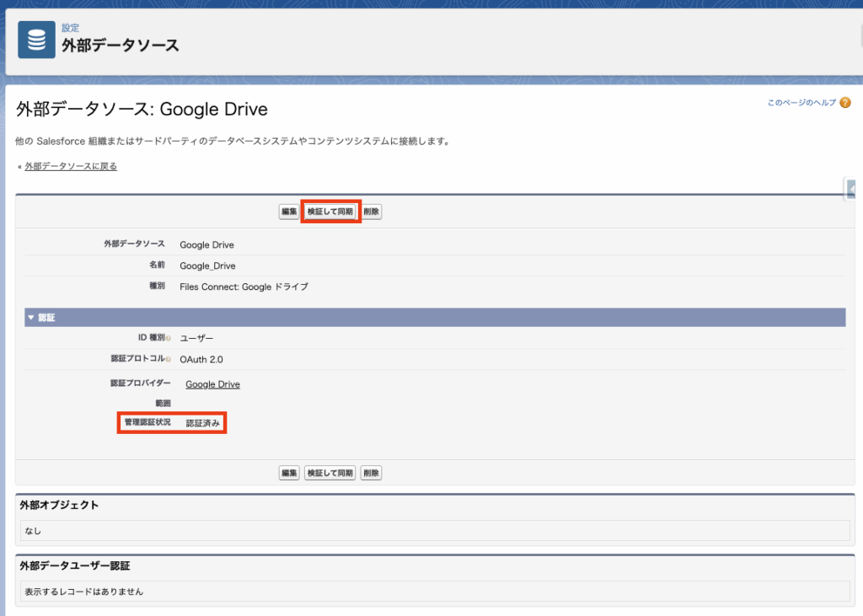This screenshot has height=616, width=863.
Task: Click the info icon beside ID 種別
Action: [x=169, y=339]
